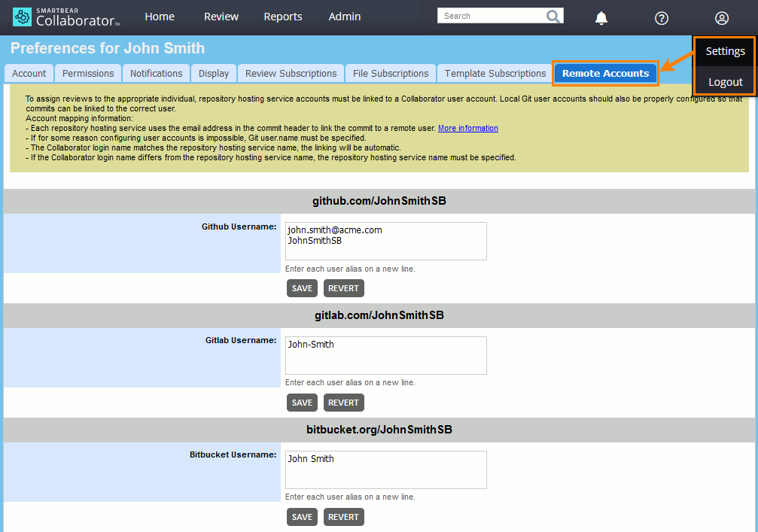Click the gitlab.com/JohnSmithSB section header
The width and height of the screenshot is (758, 532).
click(x=379, y=315)
